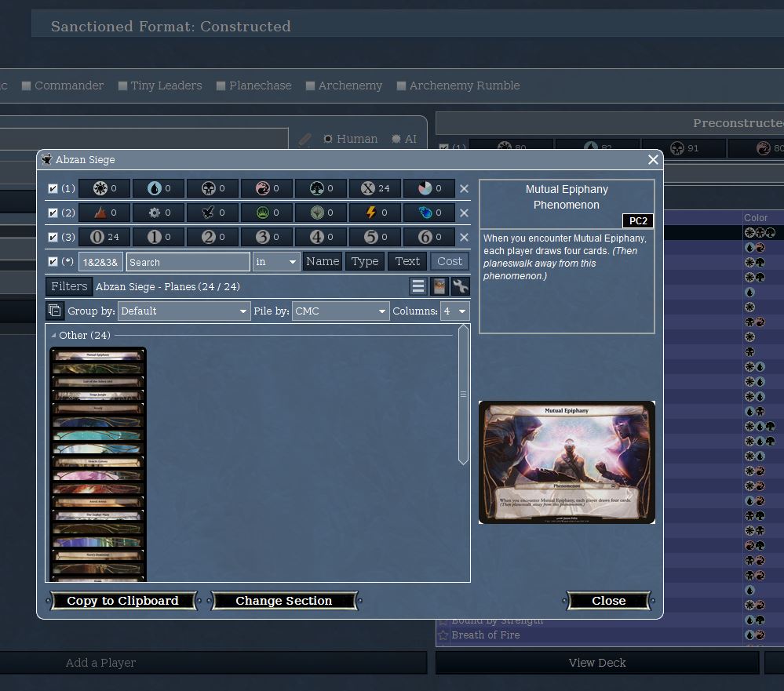This screenshot has width=784, height=691.
Task: Toggle the black skull mana filter
Action: 213,188
